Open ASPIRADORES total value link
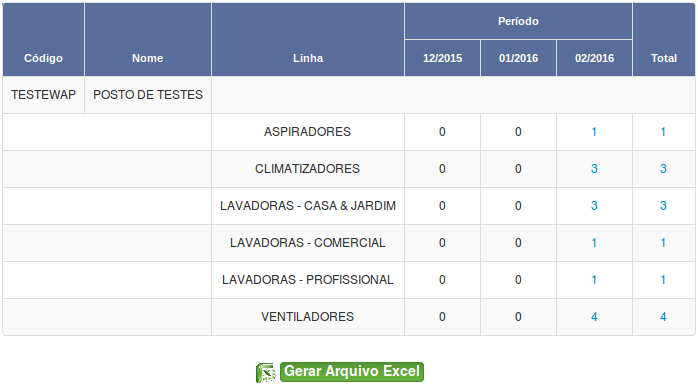Screen dimensions: 698x386 [x=663, y=132]
